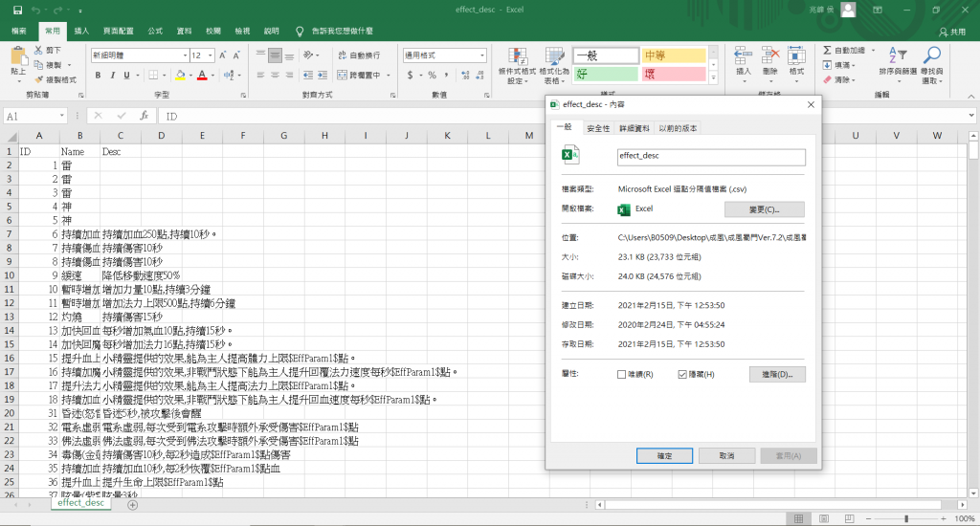Apply Comma style number format

pyautogui.click(x=446, y=75)
